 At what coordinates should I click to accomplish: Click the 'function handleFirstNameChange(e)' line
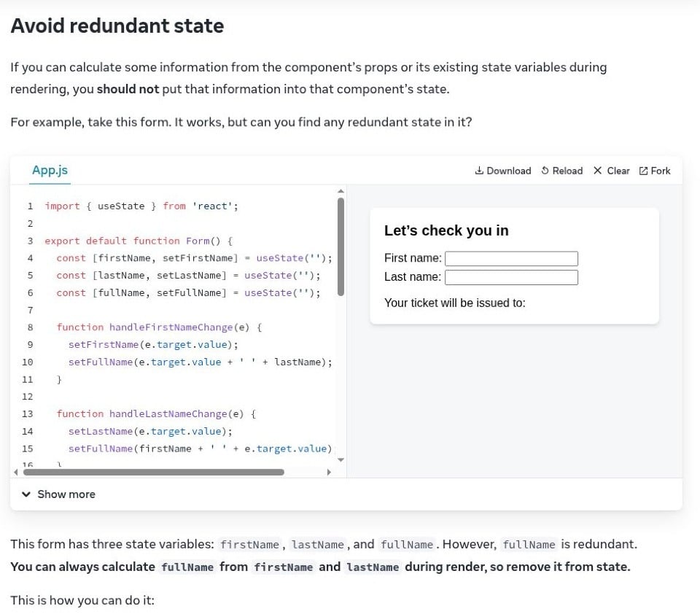coord(160,327)
